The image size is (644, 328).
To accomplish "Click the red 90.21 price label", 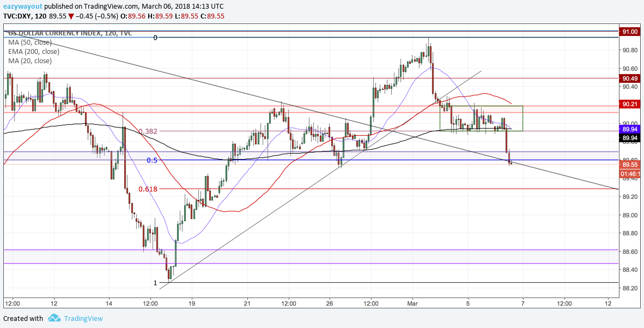I will [630, 104].
